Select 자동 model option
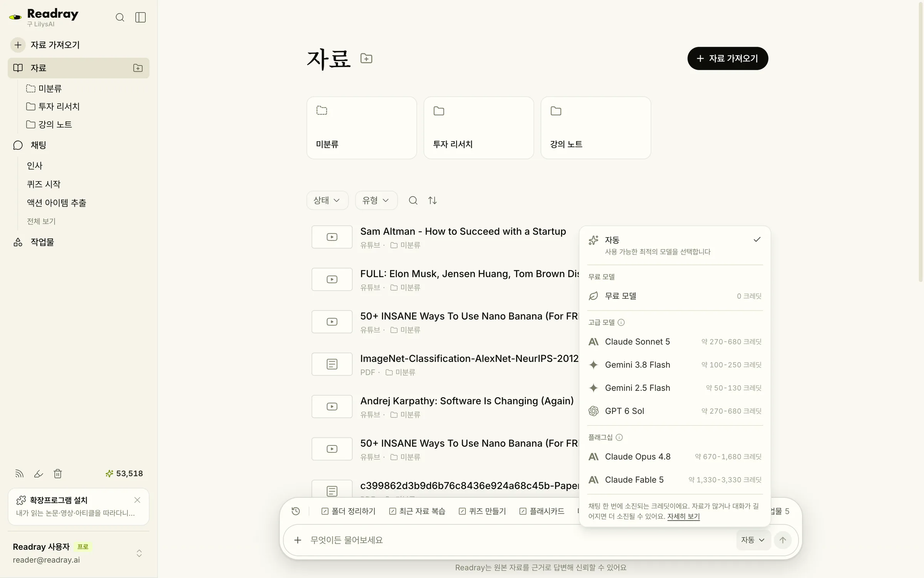This screenshot has height=578, width=924. coord(675,245)
